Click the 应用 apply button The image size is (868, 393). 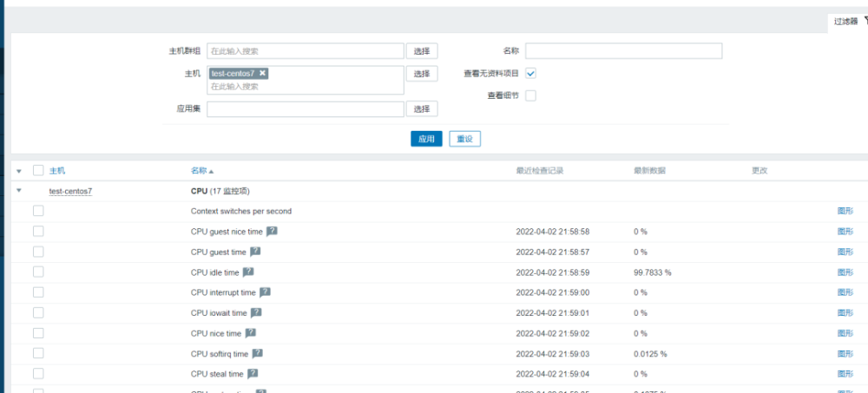(x=426, y=139)
